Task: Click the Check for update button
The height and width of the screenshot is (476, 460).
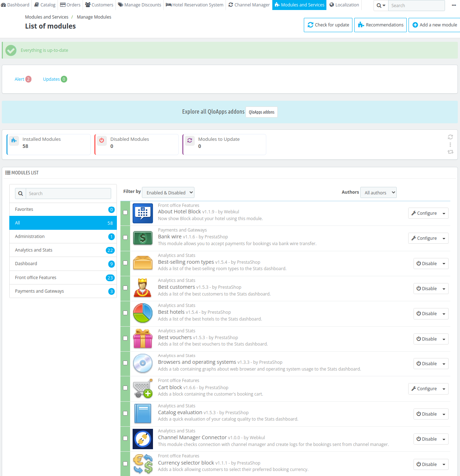Action: (328, 25)
